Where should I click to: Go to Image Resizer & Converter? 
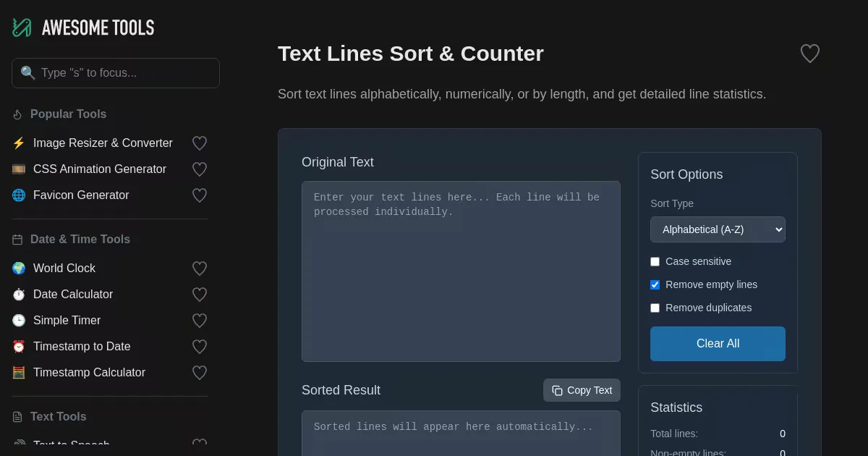pyautogui.click(x=103, y=143)
